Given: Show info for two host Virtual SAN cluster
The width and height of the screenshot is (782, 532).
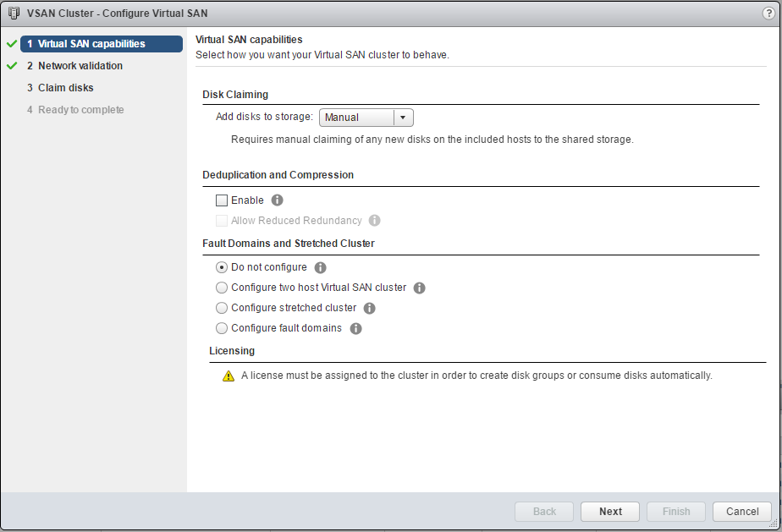Looking at the screenshot, I should 420,288.
